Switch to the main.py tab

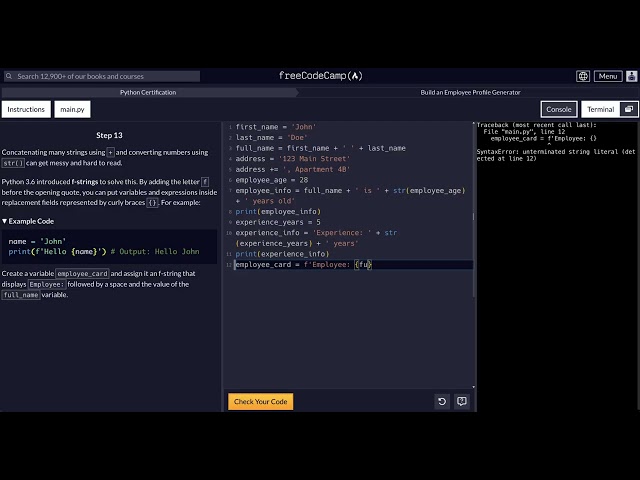(72, 109)
